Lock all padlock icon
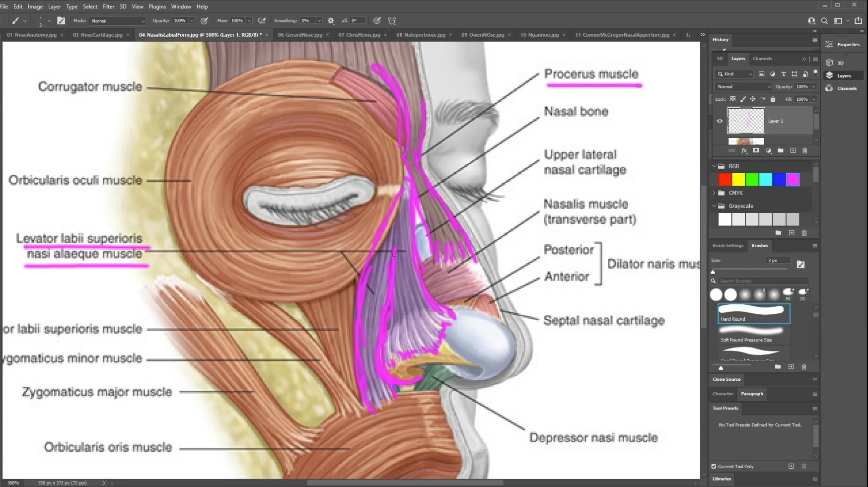This screenshot has width=868, height=487. click(x=773, y=99)
